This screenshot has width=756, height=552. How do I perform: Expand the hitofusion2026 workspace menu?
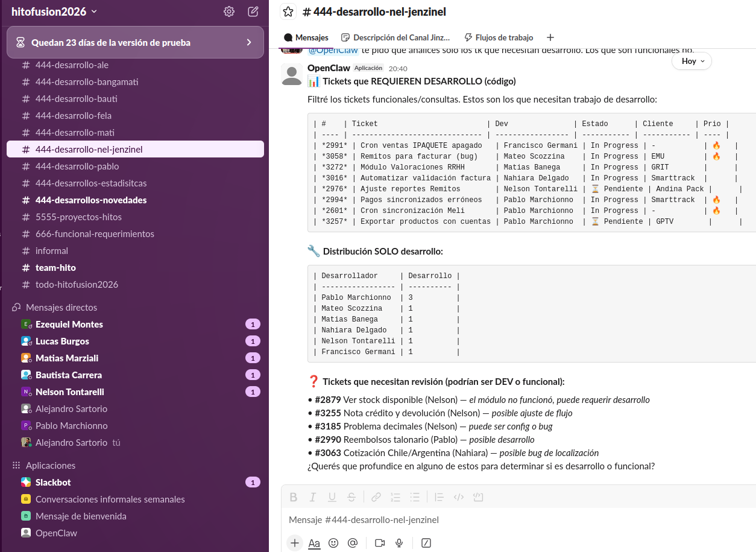coord(54,11)
